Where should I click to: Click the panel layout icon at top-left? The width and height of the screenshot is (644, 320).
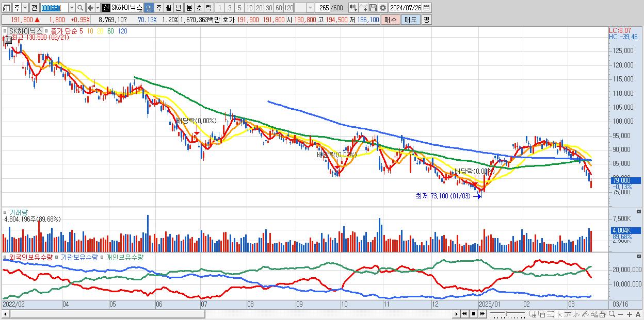(6, 8)
